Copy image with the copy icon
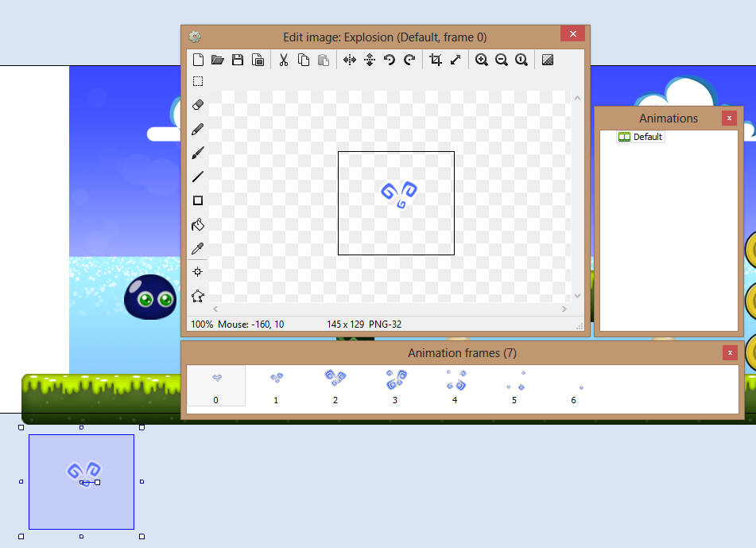756x548 pixels. coord(303,60)
